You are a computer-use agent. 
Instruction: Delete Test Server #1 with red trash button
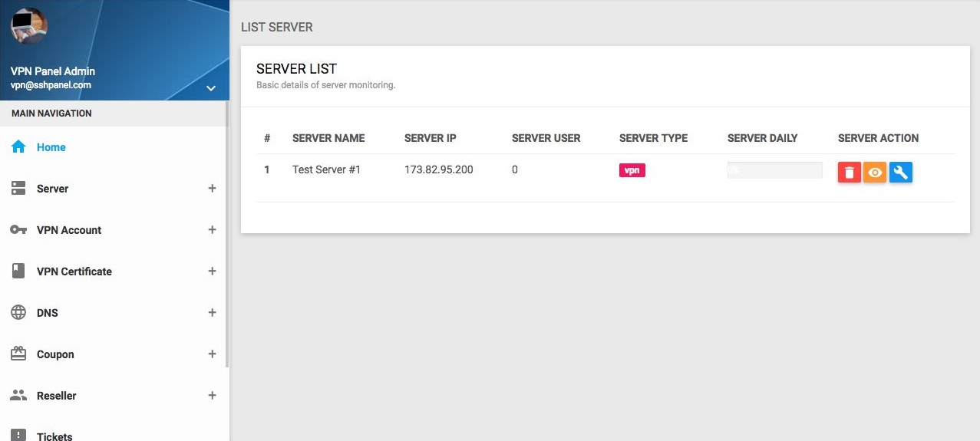[849, 173]
